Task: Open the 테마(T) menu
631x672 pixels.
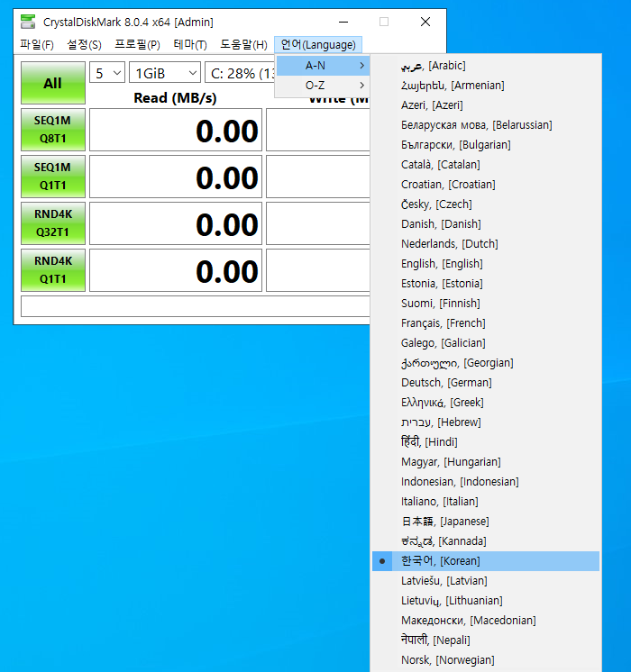Action: coord(190,44)
